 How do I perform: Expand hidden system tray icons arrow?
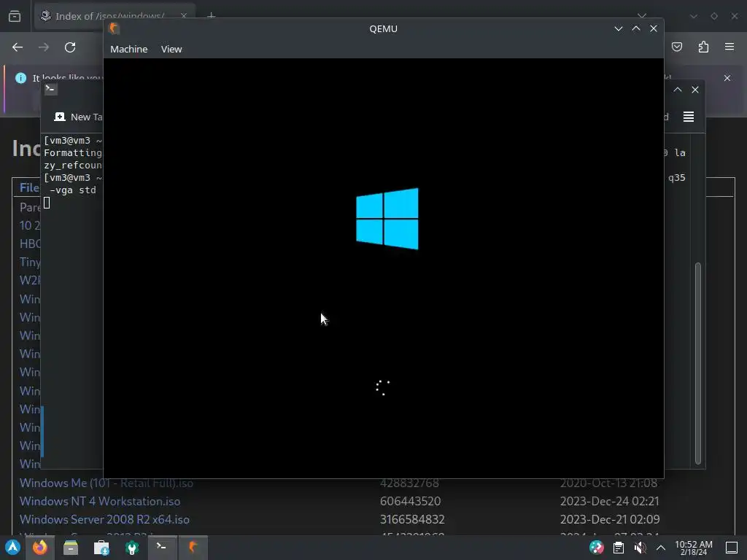661,548
